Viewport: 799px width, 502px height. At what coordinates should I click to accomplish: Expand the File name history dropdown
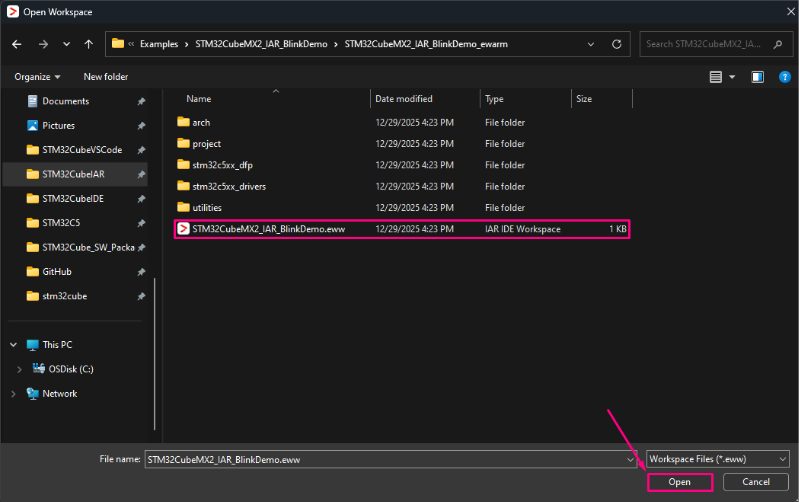click(x=630, y=460)
